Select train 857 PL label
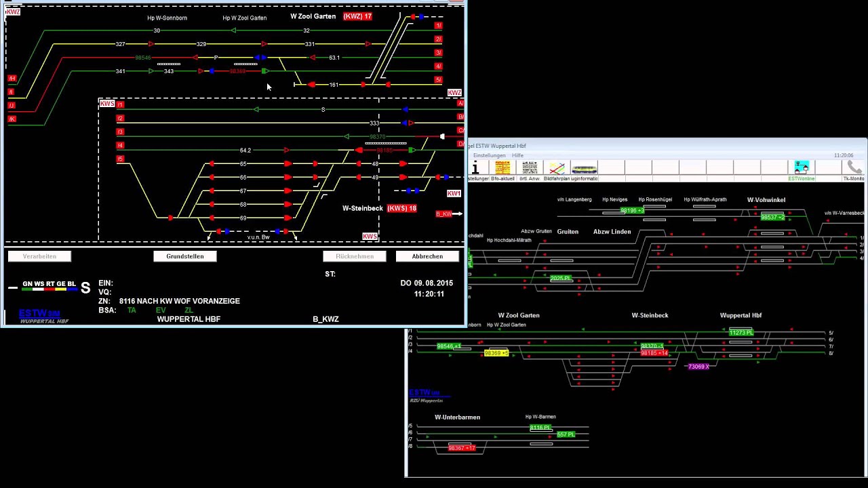 click(x=566, y=434)
